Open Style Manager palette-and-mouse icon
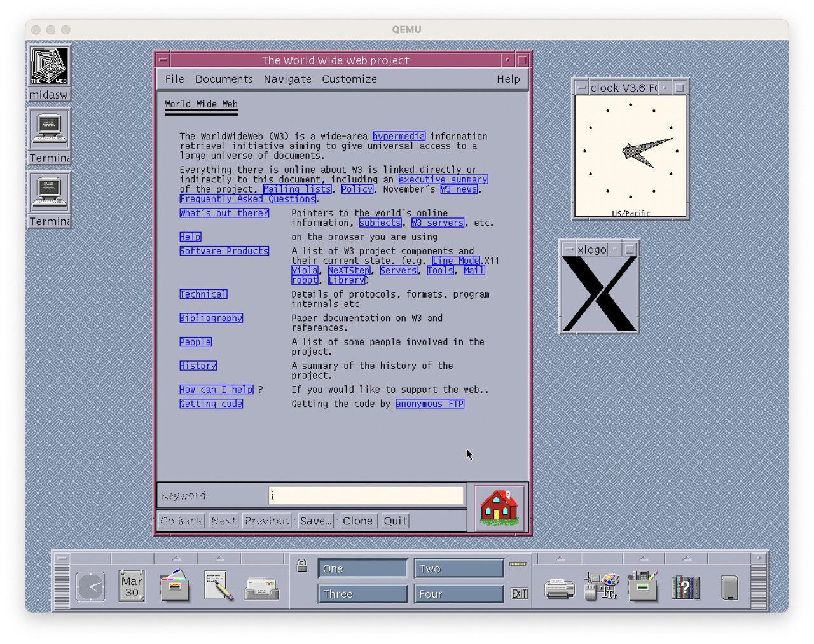Image resolution: width=814 pixels, height=644 pixels. 602,586
